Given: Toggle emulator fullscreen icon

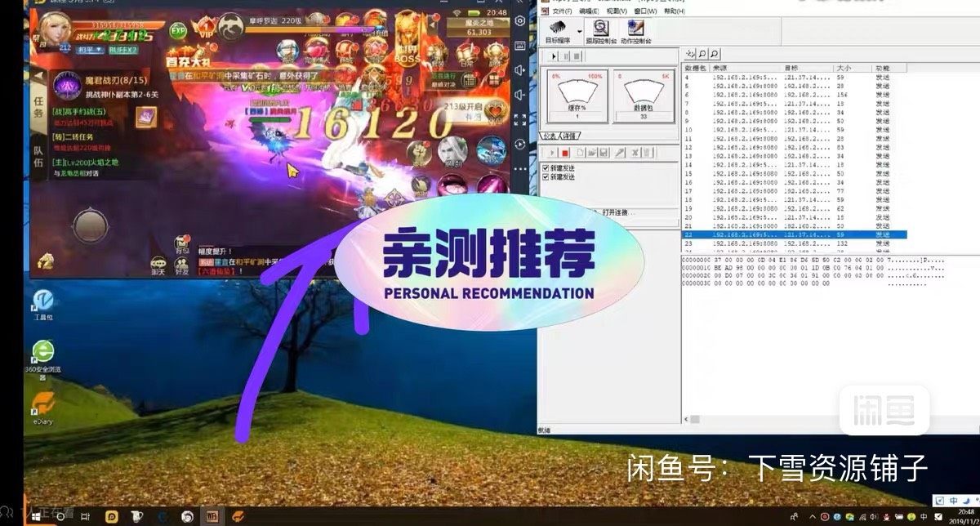Looking at the screenshot, I should click(519, 119).
